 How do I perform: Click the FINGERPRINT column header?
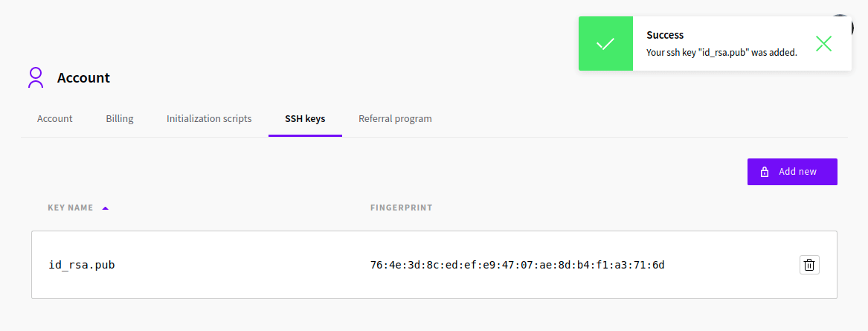402,208
